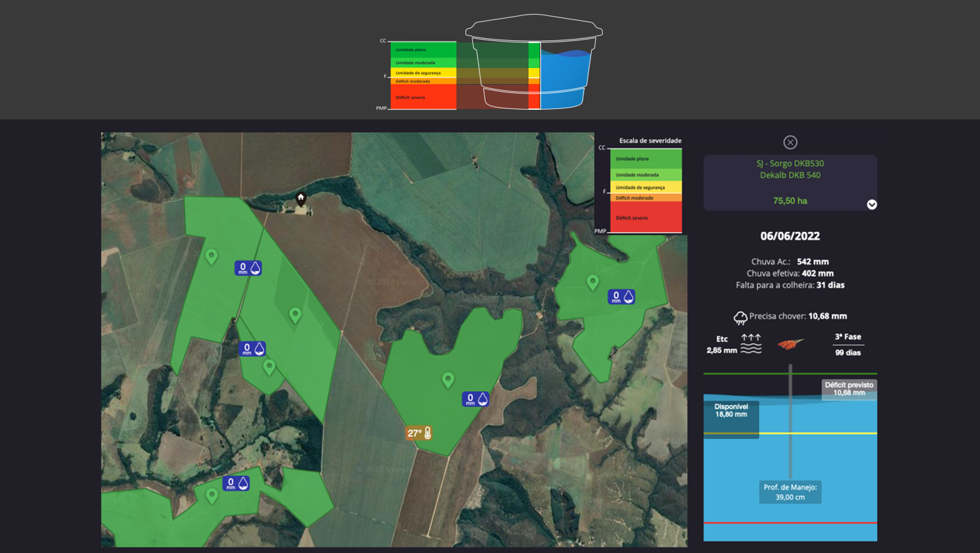Open rain gauge badge in easternmost field
This screenshot has height=553, width=980.
pyautogui.click(x=621, y=297)
